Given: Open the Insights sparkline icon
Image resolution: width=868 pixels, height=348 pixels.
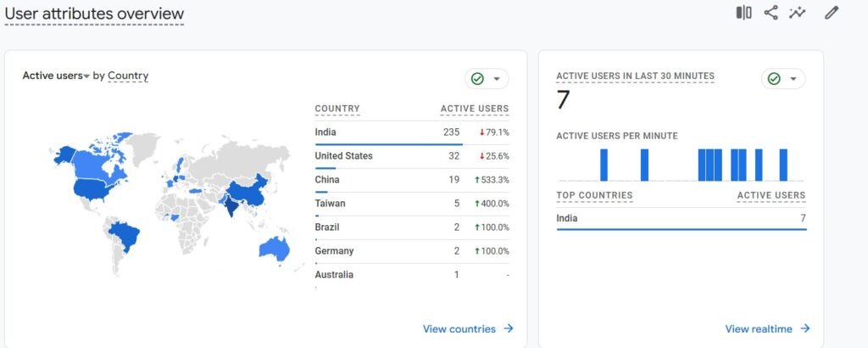Looking at the screenshot, I should coord(797,13).
